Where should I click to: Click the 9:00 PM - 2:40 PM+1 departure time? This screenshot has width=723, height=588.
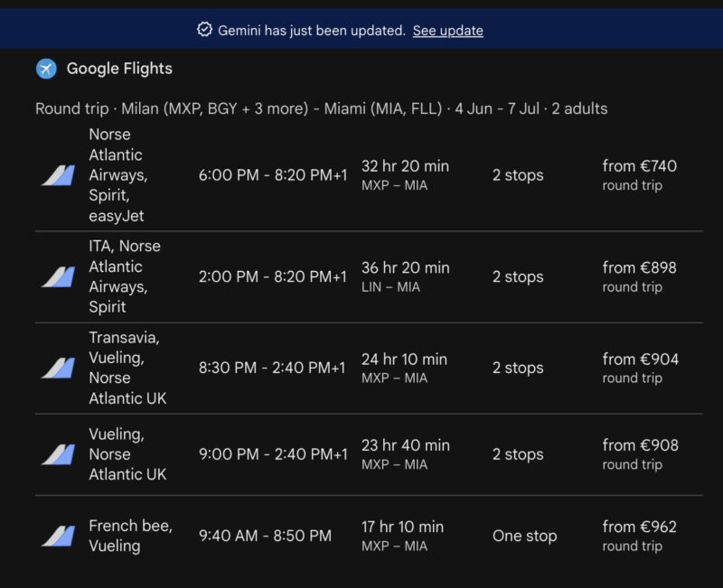[x=272, y=454]
